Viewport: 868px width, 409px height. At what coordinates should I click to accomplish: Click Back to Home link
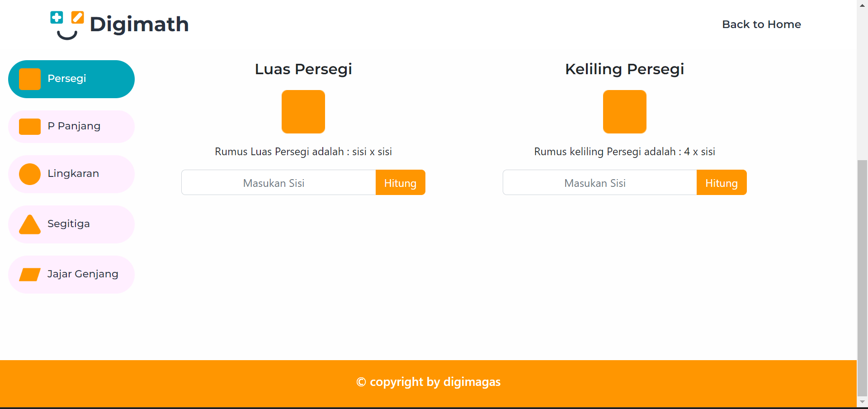tap(761, 24)
